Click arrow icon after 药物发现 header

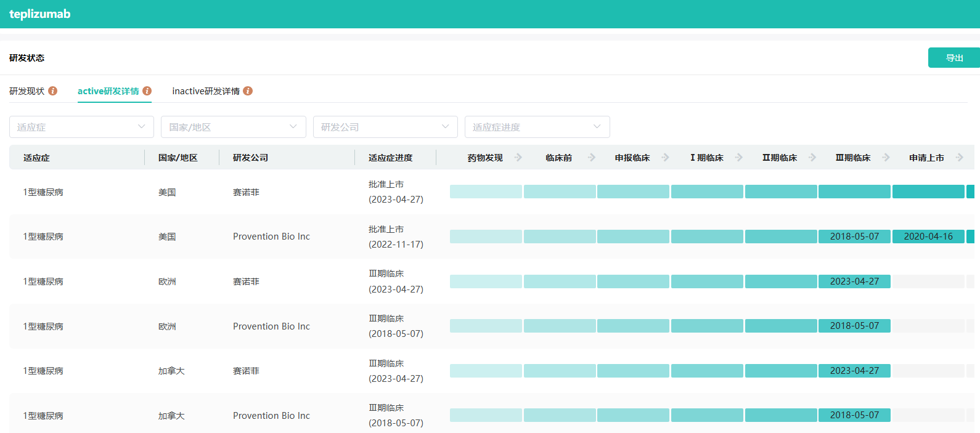click(518, 158)
